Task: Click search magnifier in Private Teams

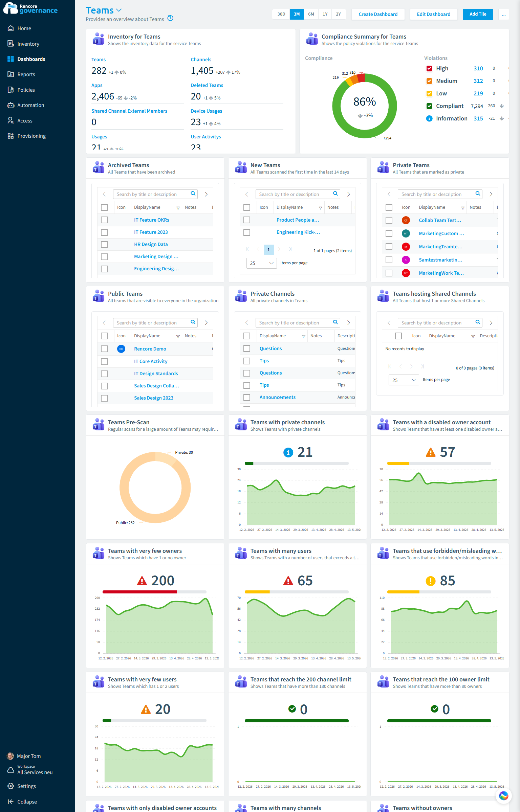Action: [478, 194]
